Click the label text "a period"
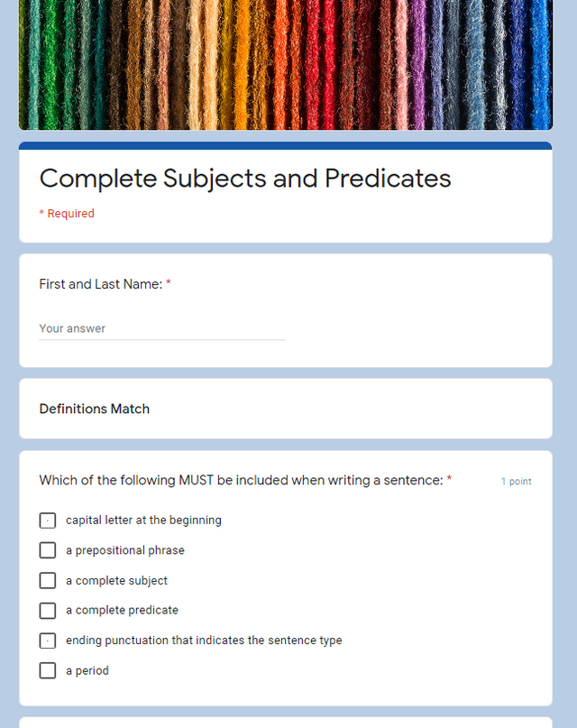 click(87, 670)
